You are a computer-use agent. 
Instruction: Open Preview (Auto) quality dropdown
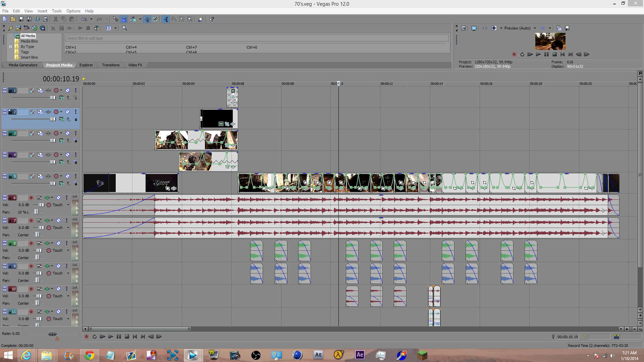(535, 28)
